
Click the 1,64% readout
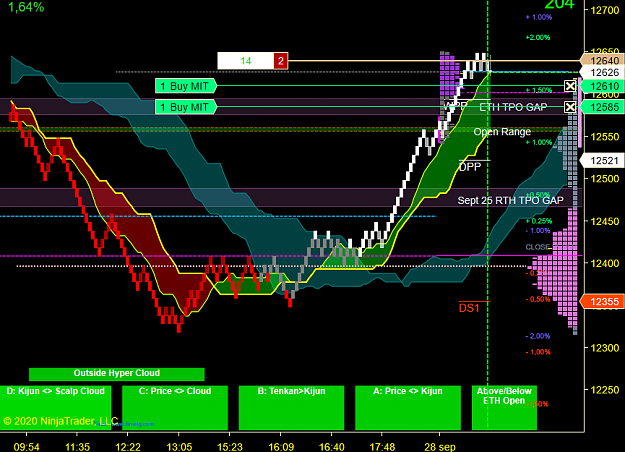(x=26, y=7)
